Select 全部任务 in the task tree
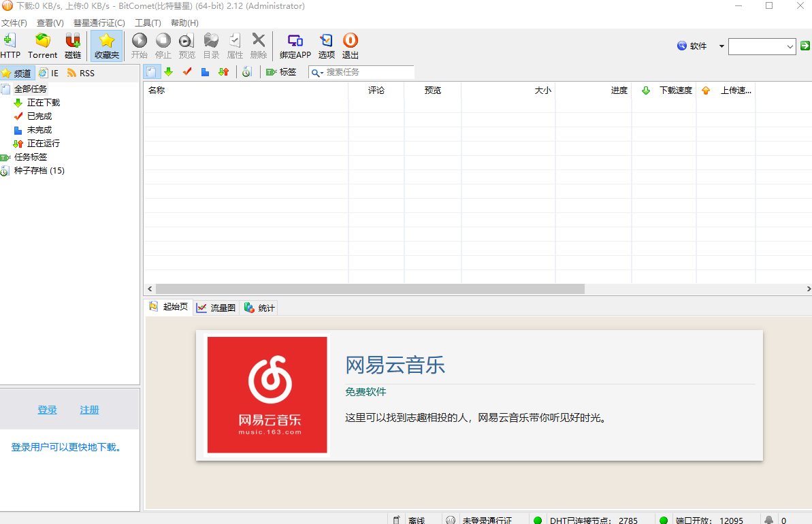Screen dimensions: 812x524 click(30, 89)
